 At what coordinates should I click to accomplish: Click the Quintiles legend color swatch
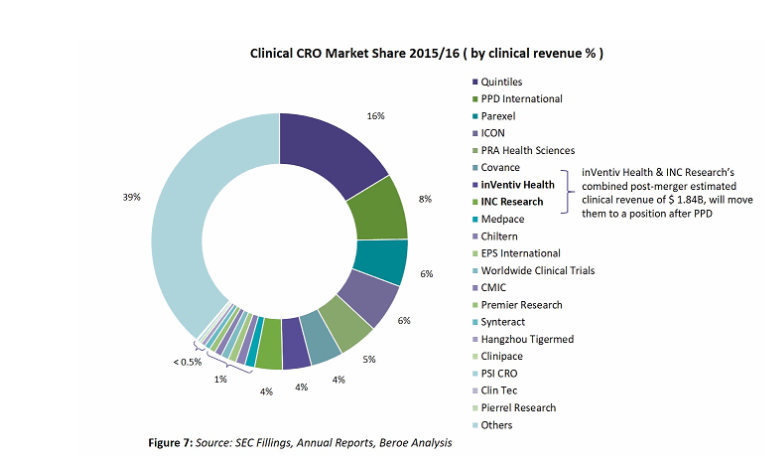click(475, 82)
